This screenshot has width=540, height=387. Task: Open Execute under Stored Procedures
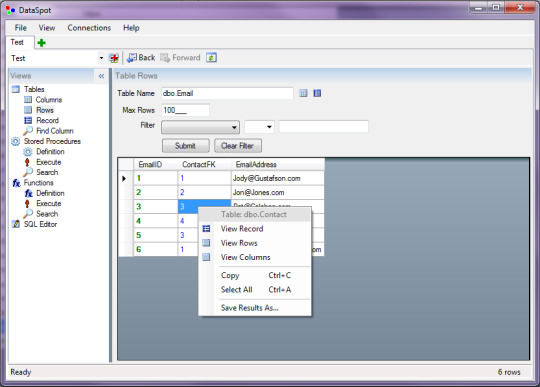pyautogui.click(x=49, y=162)
